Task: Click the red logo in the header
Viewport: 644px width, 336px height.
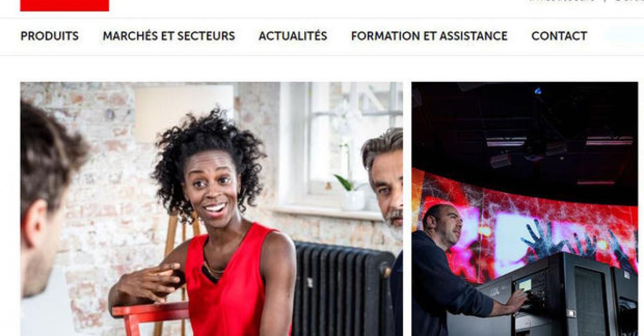Action: [64, 5]
